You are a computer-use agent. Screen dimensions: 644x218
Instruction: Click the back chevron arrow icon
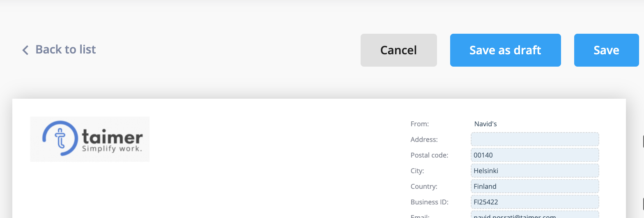tap(25, 50)
